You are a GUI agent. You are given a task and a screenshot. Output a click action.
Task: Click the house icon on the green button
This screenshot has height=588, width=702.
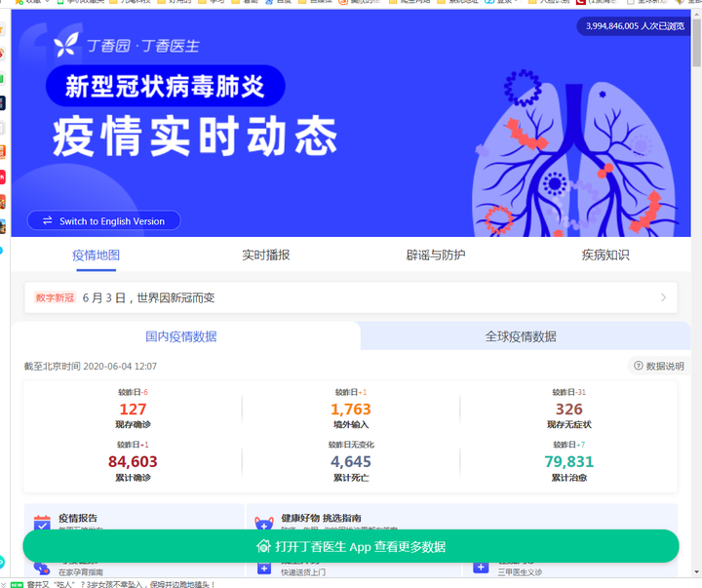click(x=263, y=546)
